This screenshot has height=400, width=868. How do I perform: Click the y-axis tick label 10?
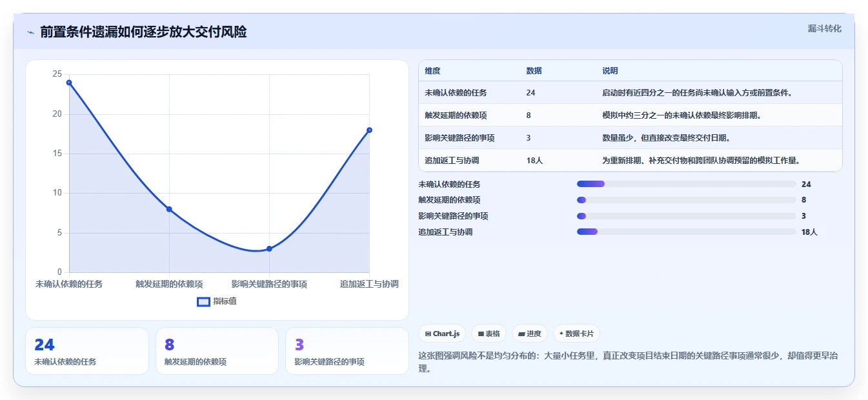click(x=57, y=193)
